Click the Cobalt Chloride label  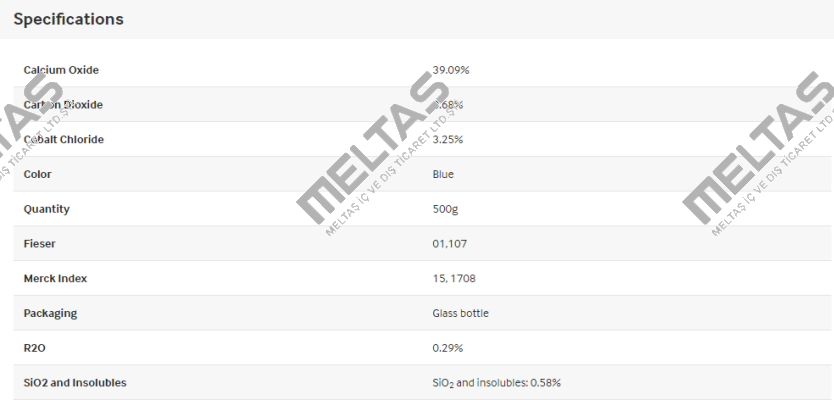coord(64,139)
